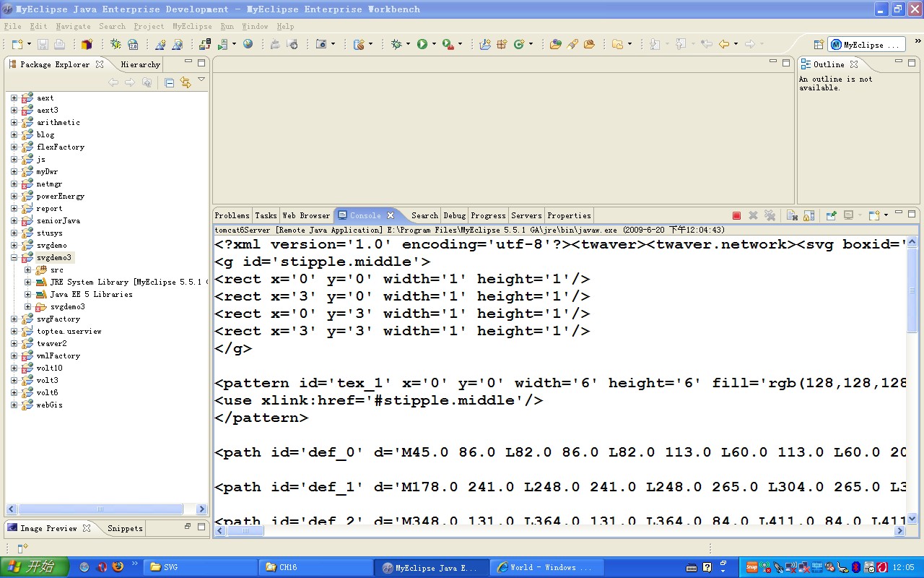Viewport: 924px width, 578px height.
Task: Switch to the Web Browser tab
Action: [x=306, y=215]
